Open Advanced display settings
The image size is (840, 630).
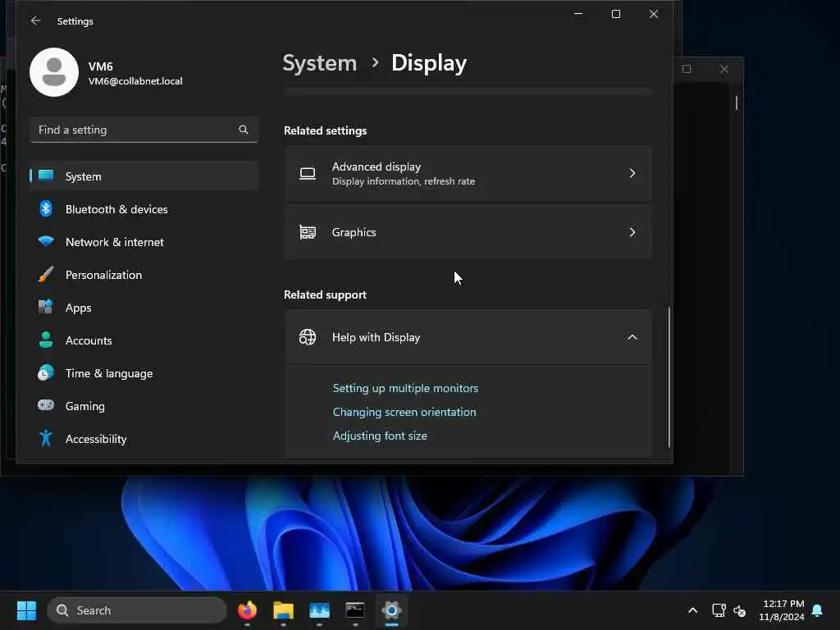point(468,174)
